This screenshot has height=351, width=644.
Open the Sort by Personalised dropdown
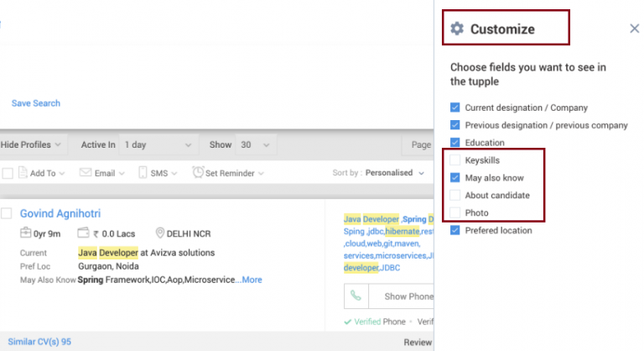[x=386, y=173]
